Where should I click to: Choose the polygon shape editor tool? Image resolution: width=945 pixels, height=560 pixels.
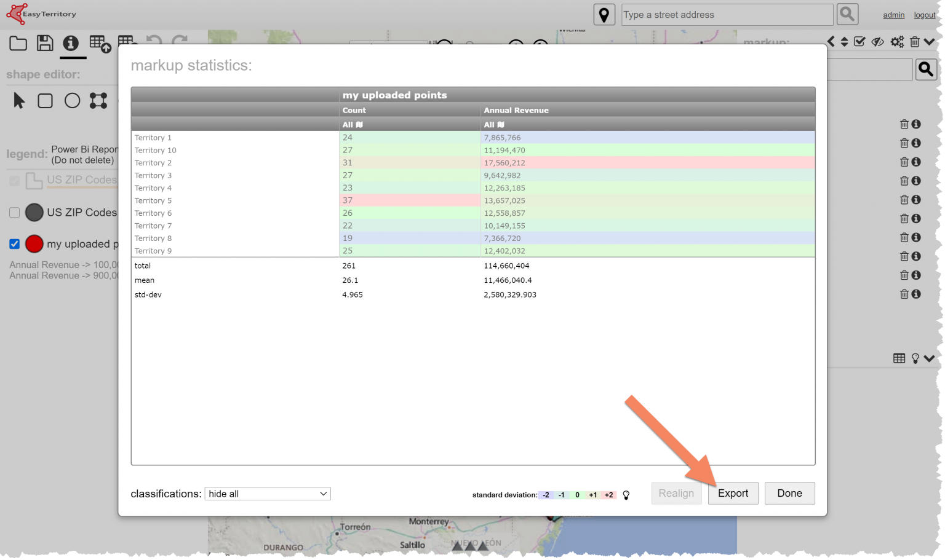click(x=98, y=100)
